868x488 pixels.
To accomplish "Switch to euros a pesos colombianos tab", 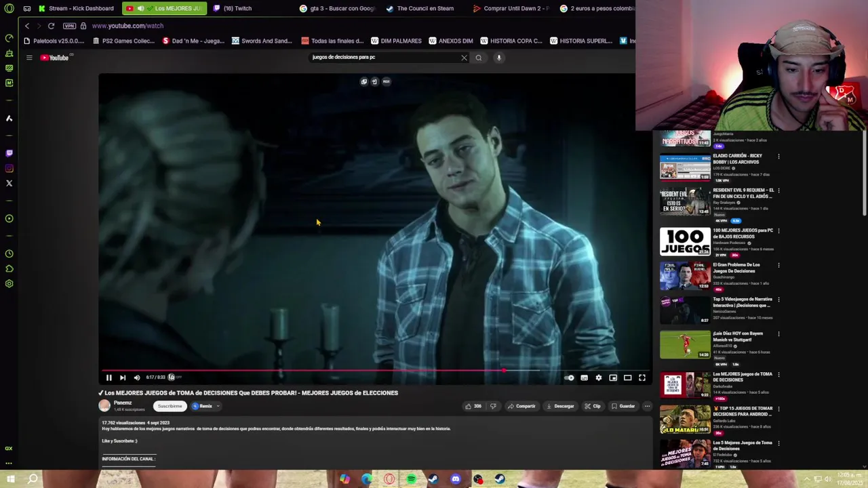I will tap(597, 8).
